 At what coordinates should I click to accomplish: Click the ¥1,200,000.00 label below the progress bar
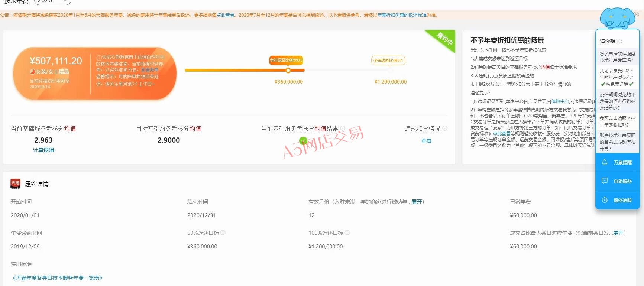(x=390, y=82)
